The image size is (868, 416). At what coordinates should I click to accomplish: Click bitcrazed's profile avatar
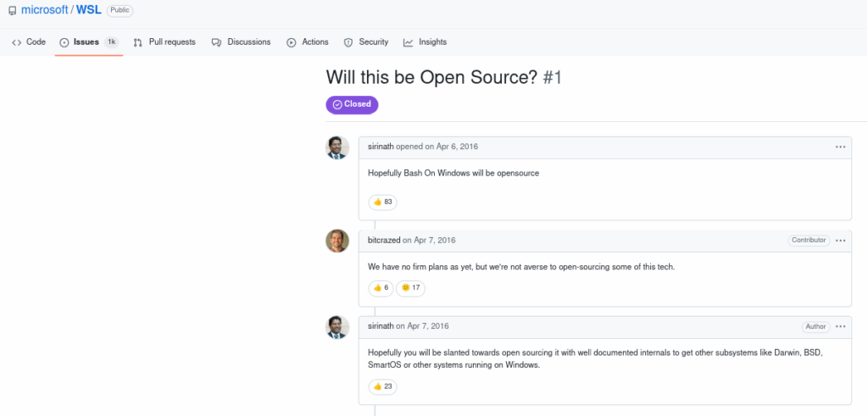click(337, 241)
